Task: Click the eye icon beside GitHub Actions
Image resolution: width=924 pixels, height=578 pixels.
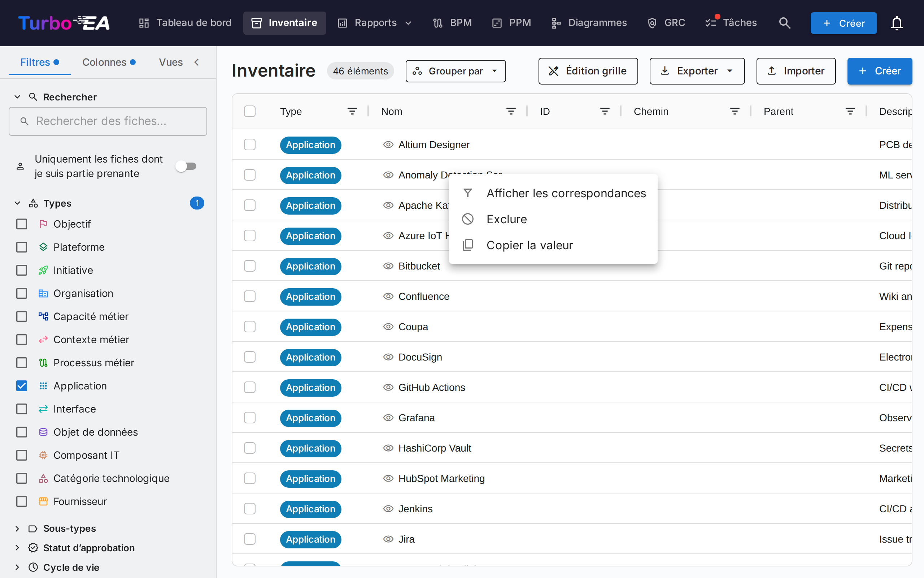Action: (x=388, y=387)
